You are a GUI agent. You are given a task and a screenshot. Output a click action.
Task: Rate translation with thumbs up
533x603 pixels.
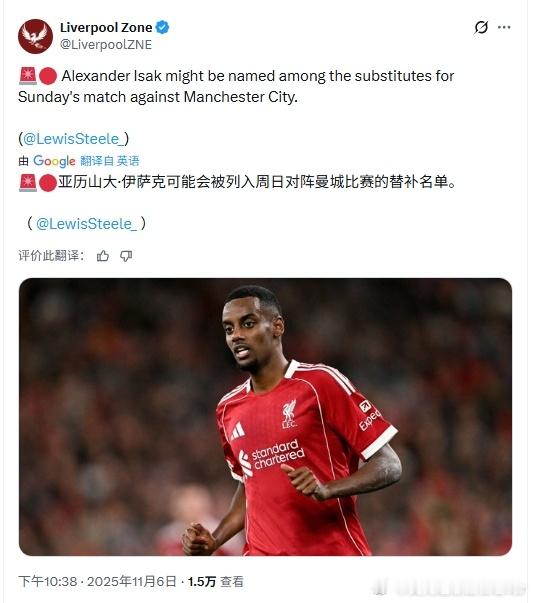tap(103, 256)
